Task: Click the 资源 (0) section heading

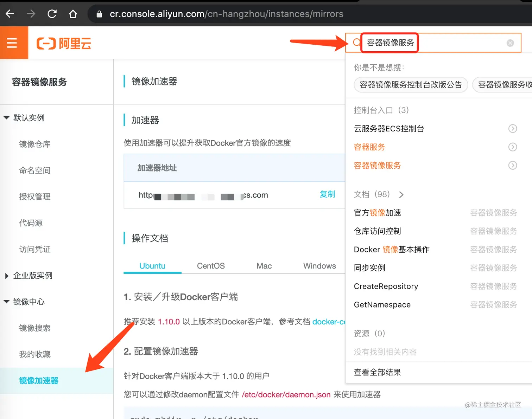Action: point(369,333)
